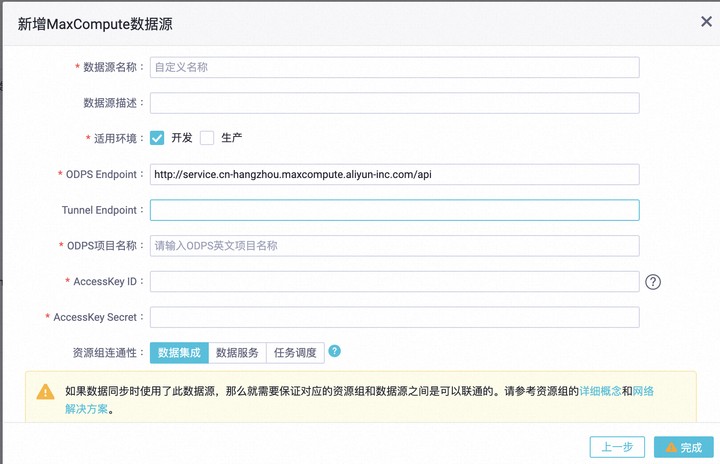The width and height of the screenshot is (720, 464).
Task: Focus the 数据源描述 input field
Action: (x=394, y=103)
